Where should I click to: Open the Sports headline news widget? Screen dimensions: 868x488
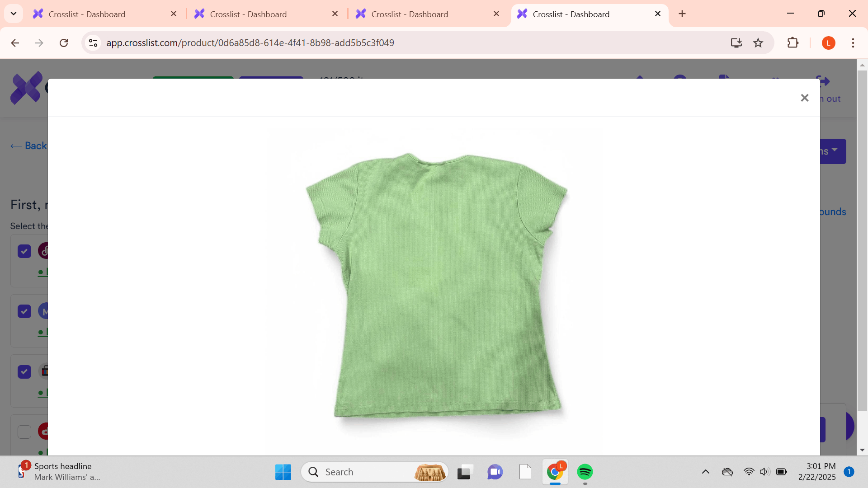click(x=59, y=472)
